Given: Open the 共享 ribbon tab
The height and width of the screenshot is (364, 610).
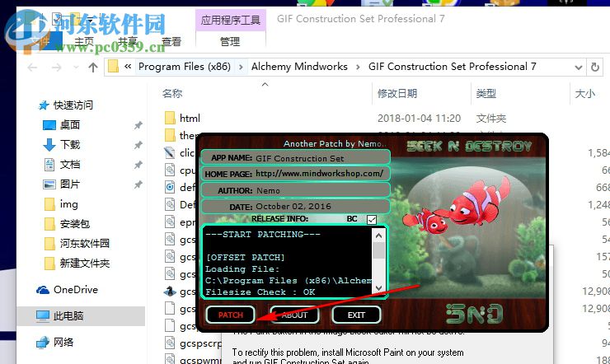Looking at the screenshot, I should 127,41.
